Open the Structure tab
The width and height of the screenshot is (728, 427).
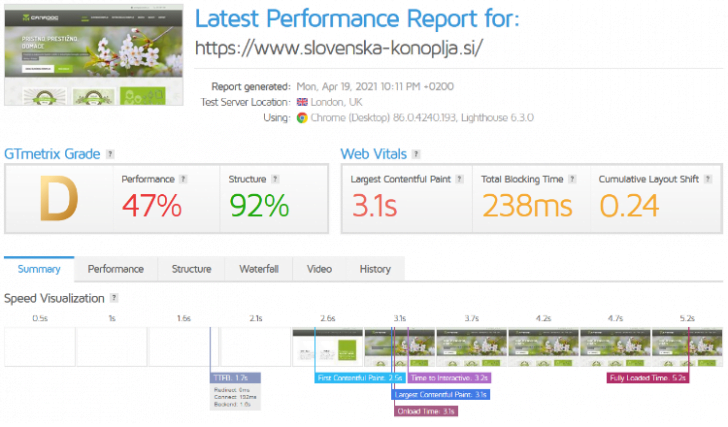point(191,269)
